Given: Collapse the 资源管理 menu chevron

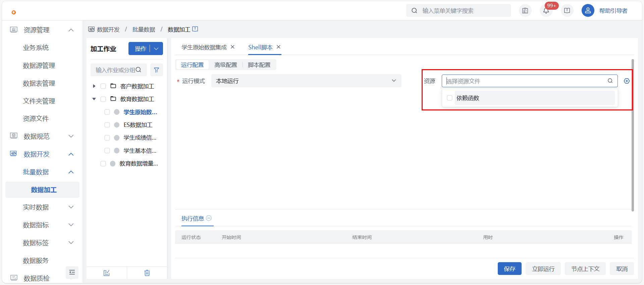Looking at the screenshot, I should tap(71, 30).
